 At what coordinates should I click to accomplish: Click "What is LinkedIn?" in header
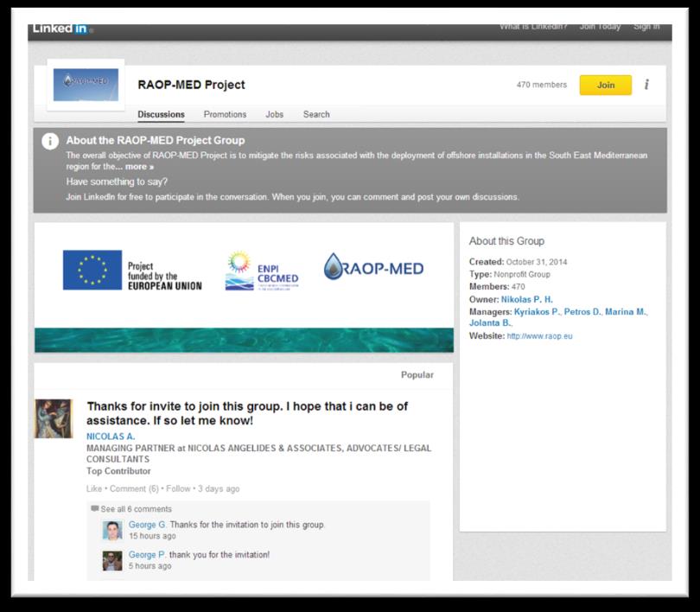tap(533, 27)
